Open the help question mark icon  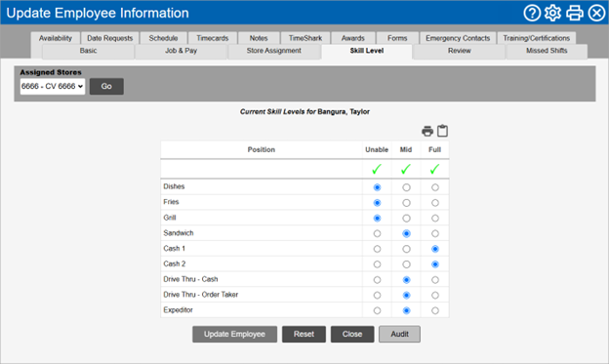click(x=532, y=13)
